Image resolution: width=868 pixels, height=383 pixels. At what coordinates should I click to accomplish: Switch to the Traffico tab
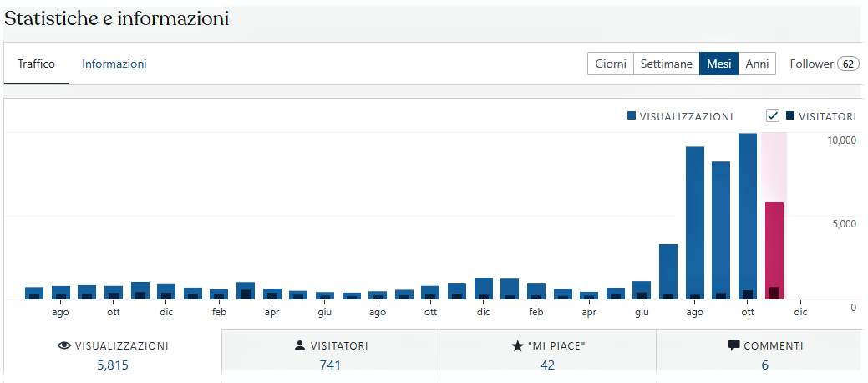(36, 64)
